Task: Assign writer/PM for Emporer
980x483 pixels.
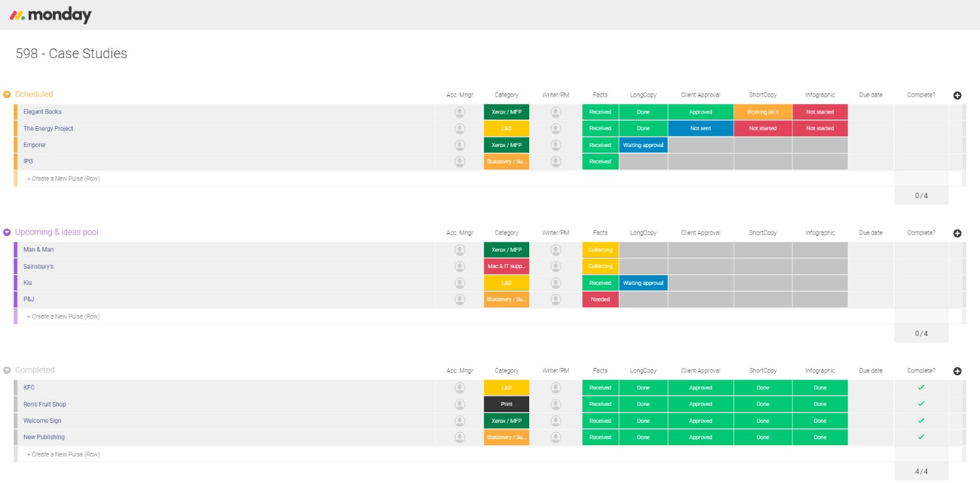Action: (x=556, y=145)
